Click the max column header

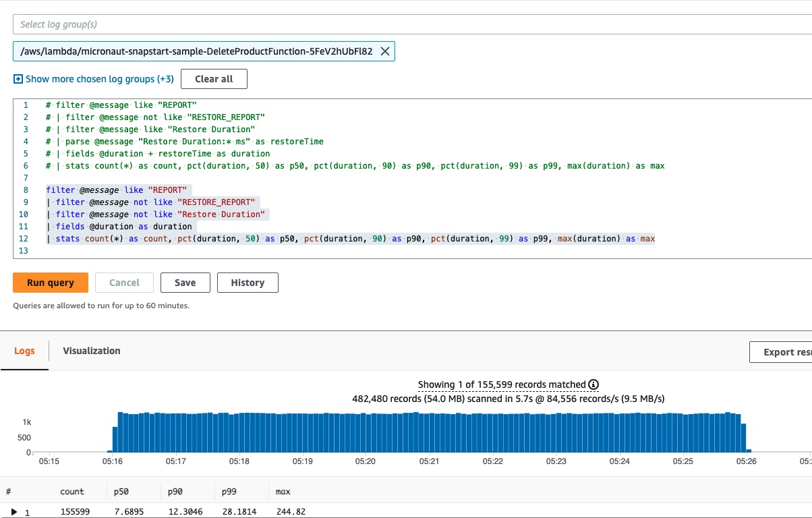[283, 492]
